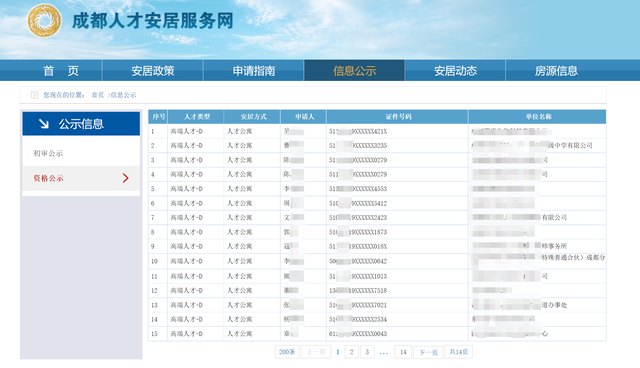Click the 申请人 column header

click(x=304, y=117)
